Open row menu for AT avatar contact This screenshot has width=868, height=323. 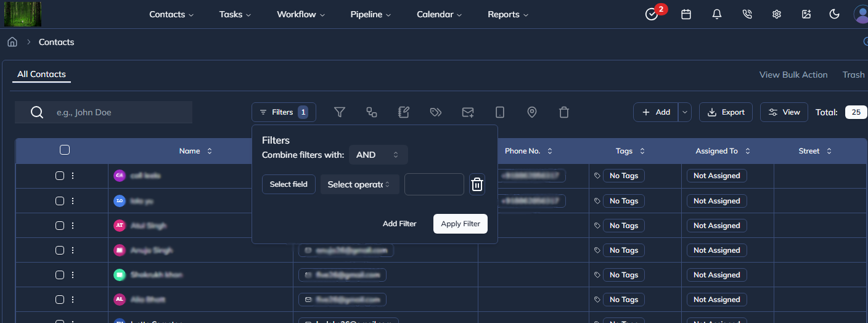click(x=73, y=226)
